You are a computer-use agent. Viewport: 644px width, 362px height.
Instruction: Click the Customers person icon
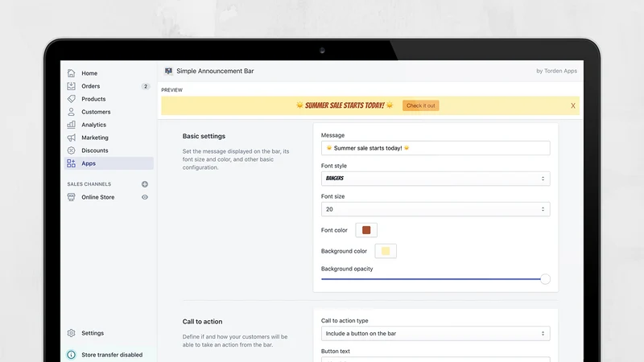pos(71,112)
